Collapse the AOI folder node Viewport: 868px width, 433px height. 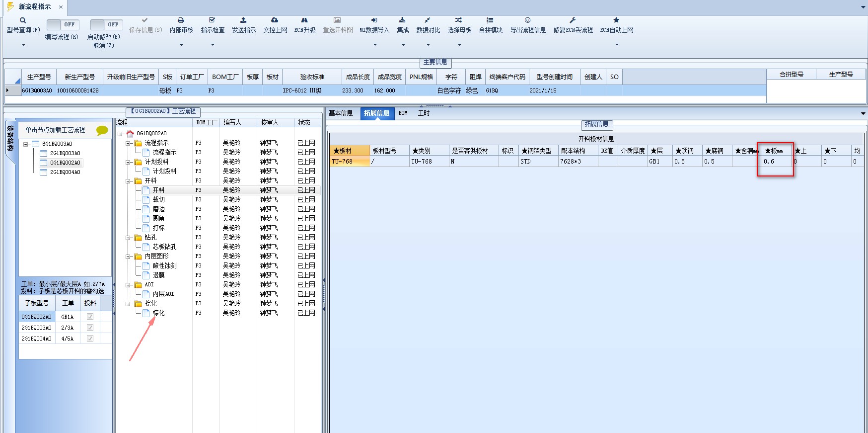128,285
